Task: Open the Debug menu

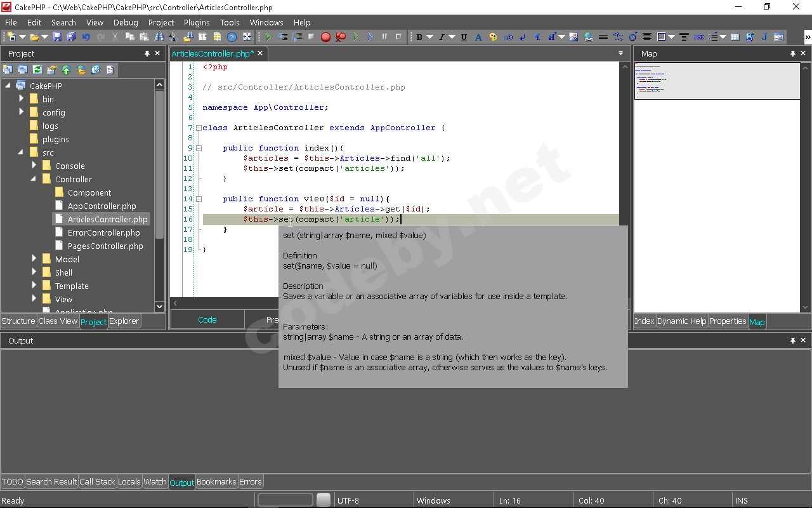Action: tap(125, 22)
